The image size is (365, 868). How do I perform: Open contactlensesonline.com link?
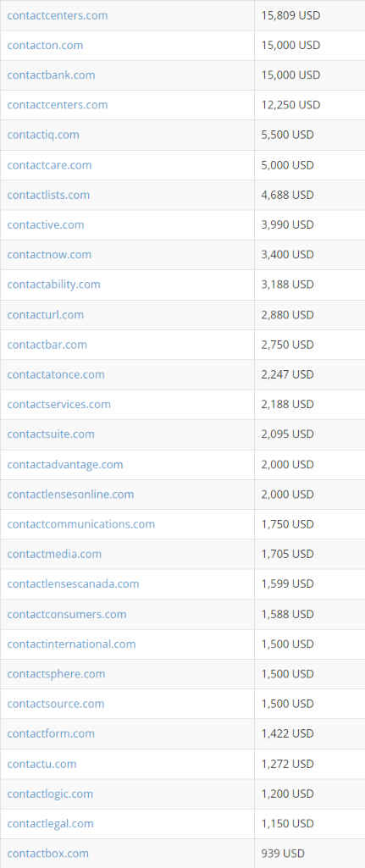(70, 495)
